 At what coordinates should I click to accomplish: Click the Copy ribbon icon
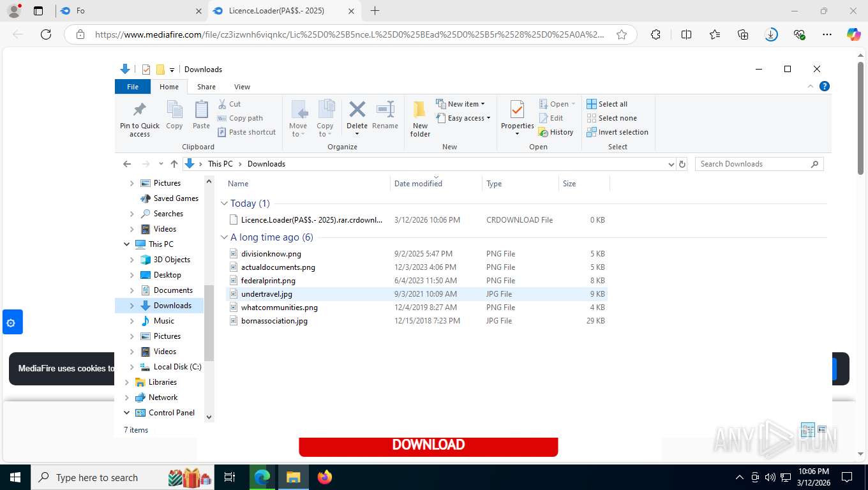click(x=174, y=115)
